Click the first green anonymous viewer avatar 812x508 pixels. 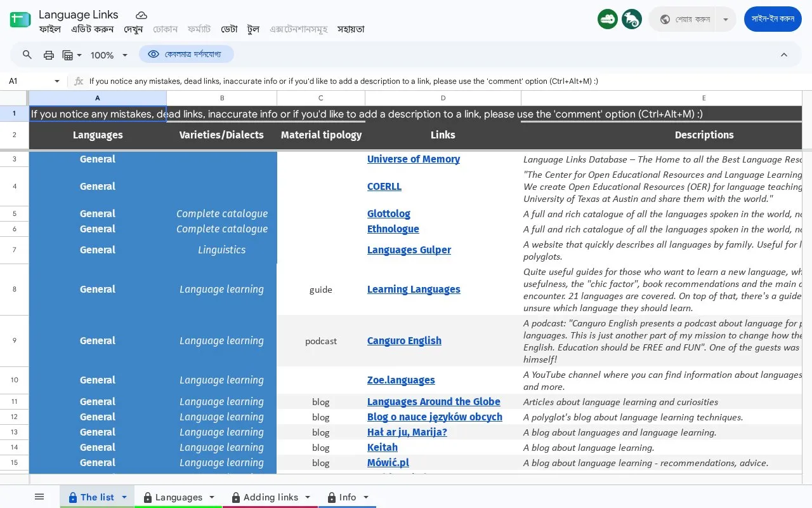[608, 19]
